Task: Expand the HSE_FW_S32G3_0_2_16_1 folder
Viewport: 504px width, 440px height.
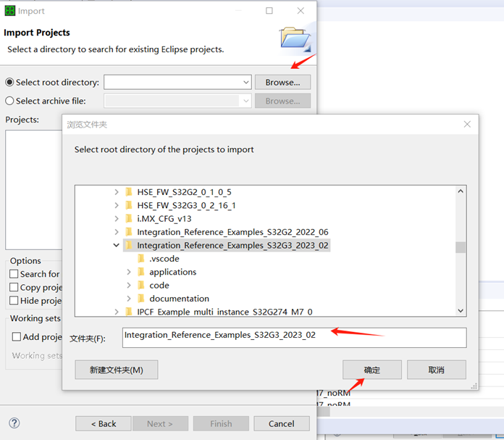Action: (117, 205)
